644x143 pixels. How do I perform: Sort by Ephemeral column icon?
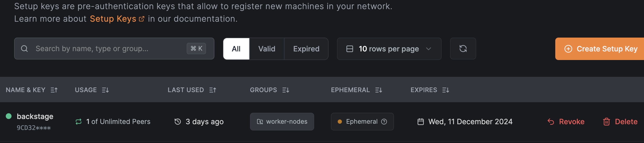click(x=379, y=90)
